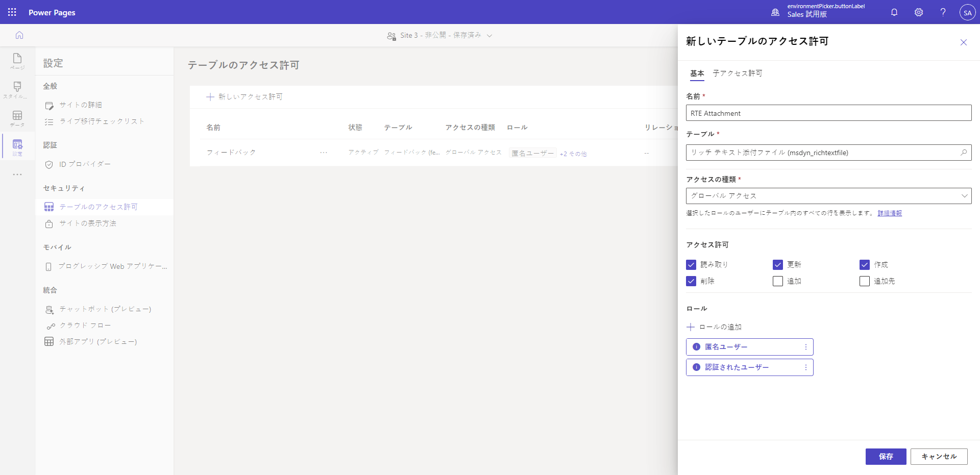Enable the 追加先 checkbox

coord(865,281)
